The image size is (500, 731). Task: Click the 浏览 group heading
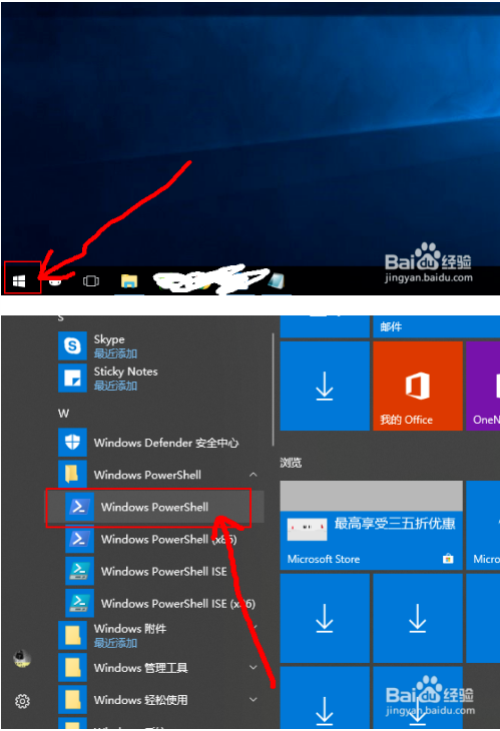click(291, 462)
